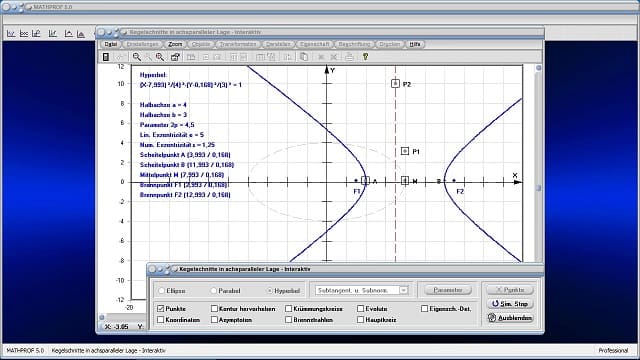Screen dimensions: 640x360
Task: Click the vertical scrollbar handle beside the plot
Action: (538, 188)
